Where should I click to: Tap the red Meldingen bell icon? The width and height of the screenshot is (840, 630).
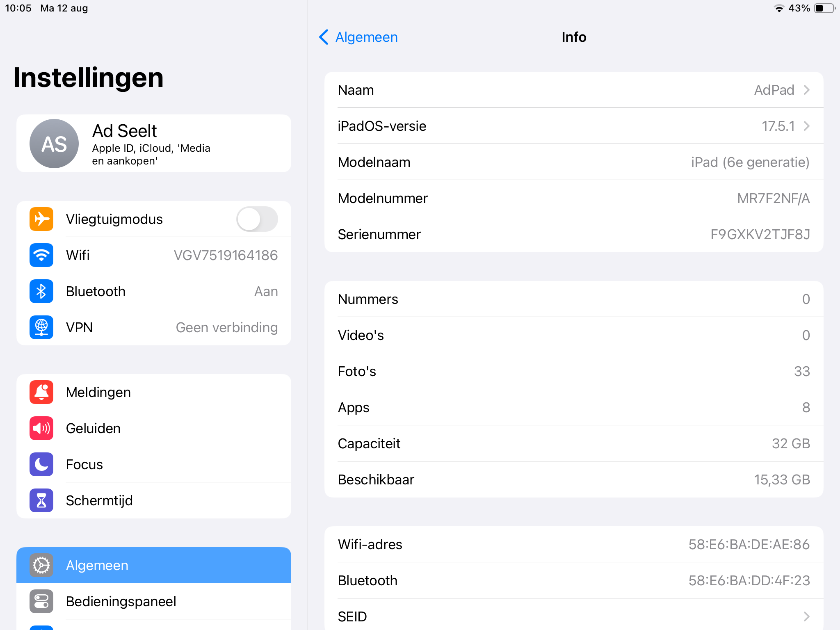41,392
